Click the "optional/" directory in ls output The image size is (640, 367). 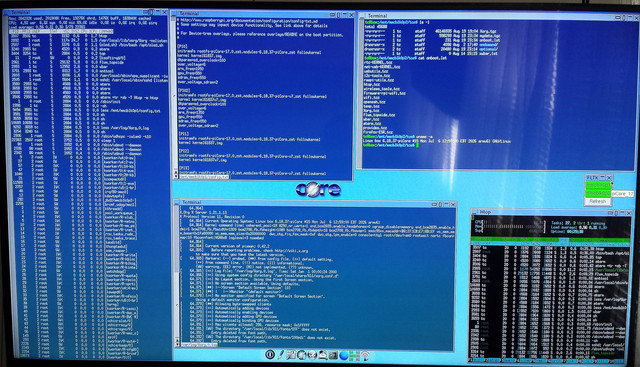[x=489, y=49]
